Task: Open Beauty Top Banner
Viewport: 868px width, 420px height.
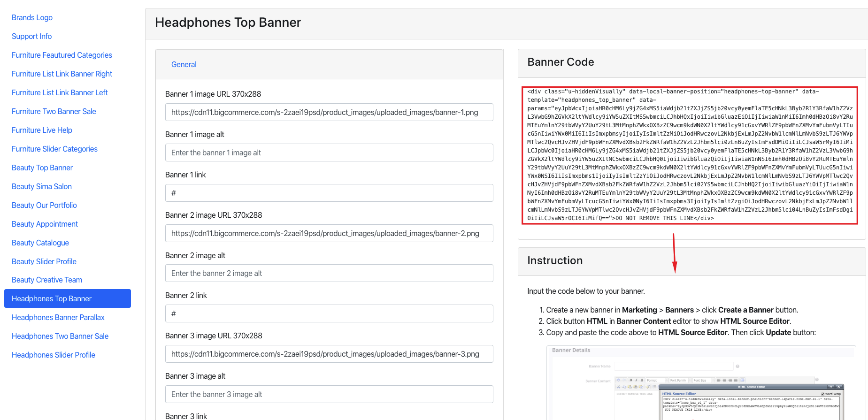Action: (x=42, y=168)
